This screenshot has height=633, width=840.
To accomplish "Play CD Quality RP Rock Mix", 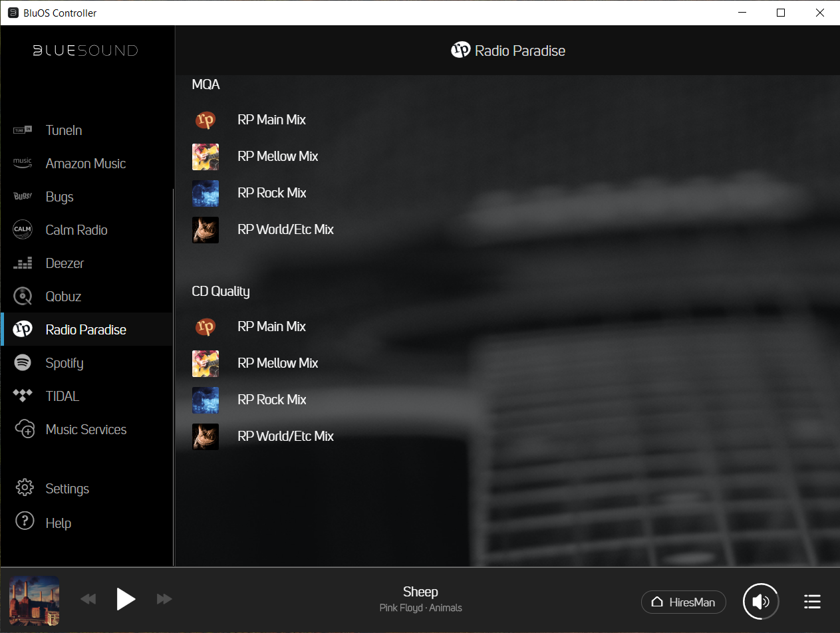I will point(271,400).
